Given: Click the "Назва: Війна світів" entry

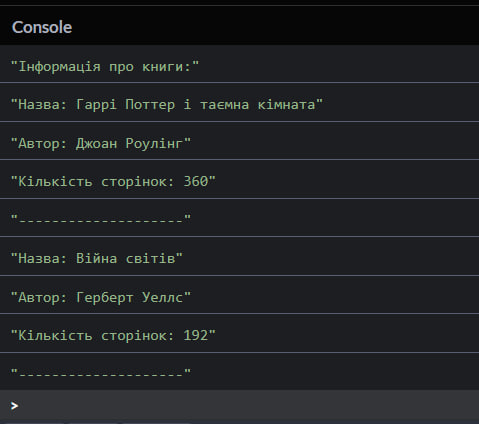Looking at the screenshot, I should click(x=239, y=258).
